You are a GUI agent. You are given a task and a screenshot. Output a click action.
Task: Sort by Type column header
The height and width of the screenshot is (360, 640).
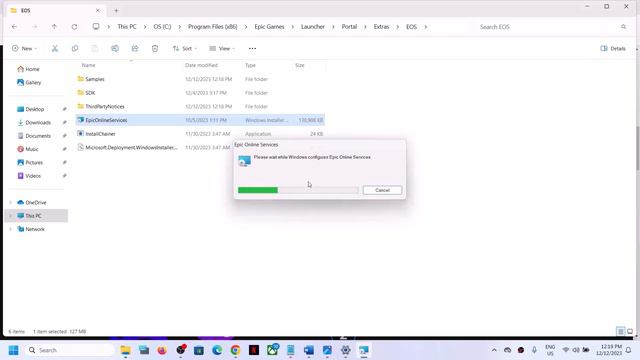click(250, 65)
